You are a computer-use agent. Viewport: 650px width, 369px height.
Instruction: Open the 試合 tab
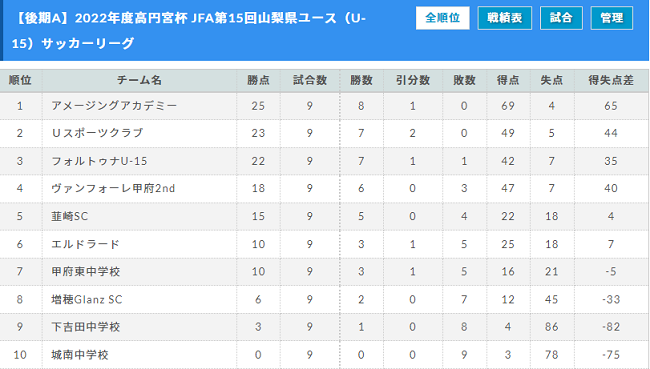click(561, 18)
